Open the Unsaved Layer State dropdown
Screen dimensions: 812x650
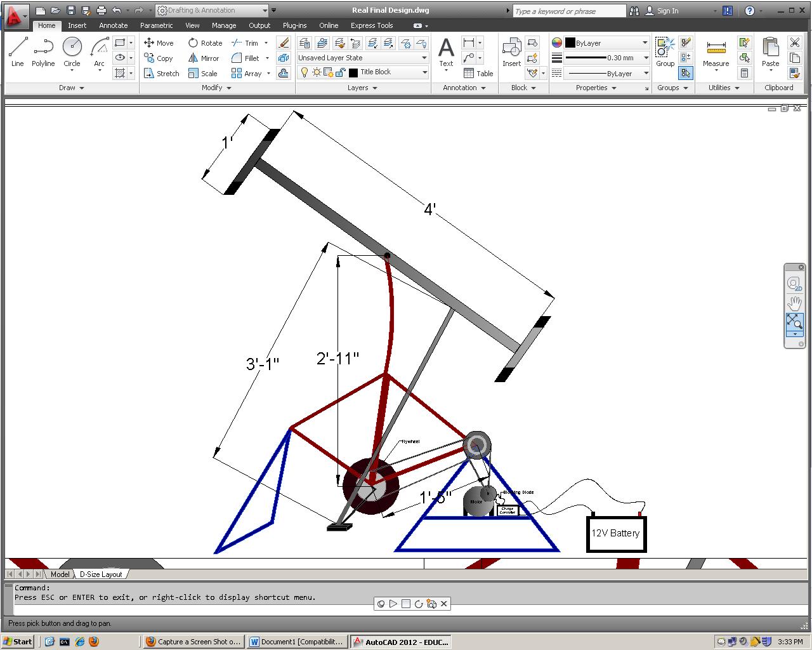pyautogui.click(x=363, y=58)
